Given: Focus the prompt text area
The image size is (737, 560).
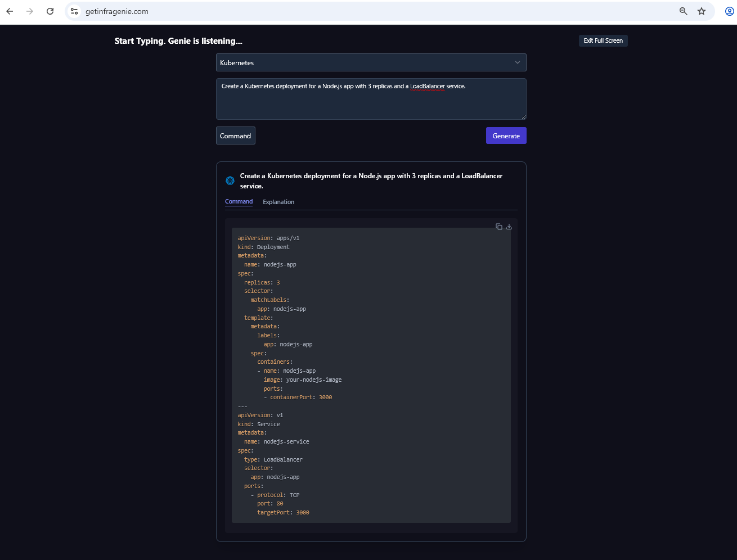Looking at the screenshot, I should (371, 99).
